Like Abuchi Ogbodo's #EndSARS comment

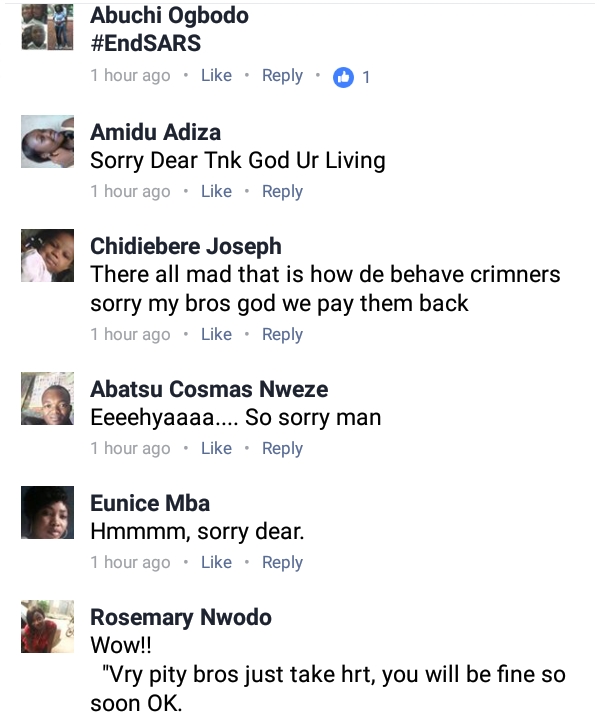click(x=216, y=76)
